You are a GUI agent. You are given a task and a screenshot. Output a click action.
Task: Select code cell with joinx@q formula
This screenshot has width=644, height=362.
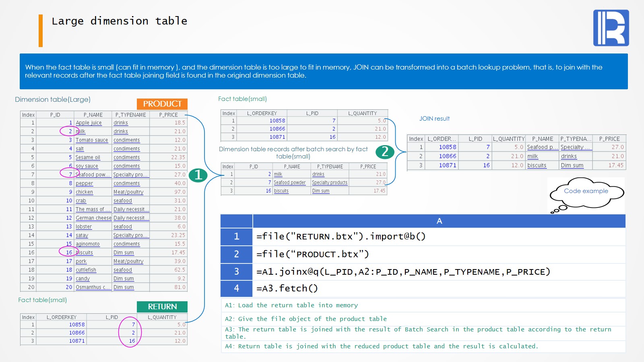click(x=403, y=272)
